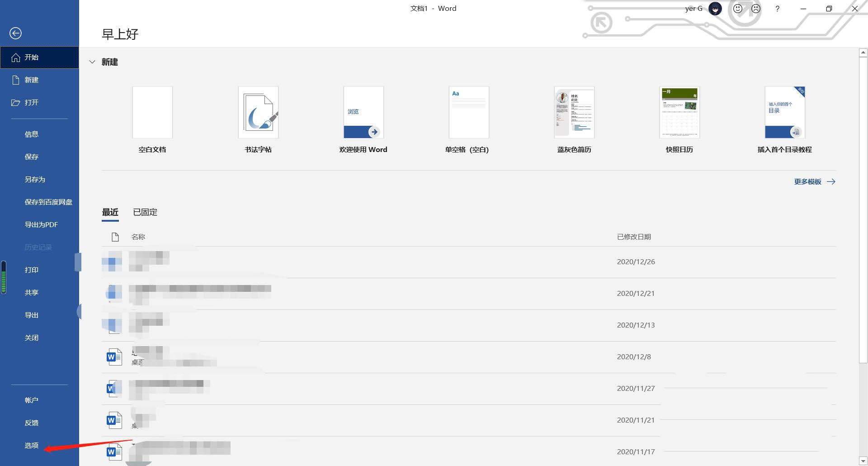Click the green progress indicator on left edge
868x466 pixels.
pos(3,277)
